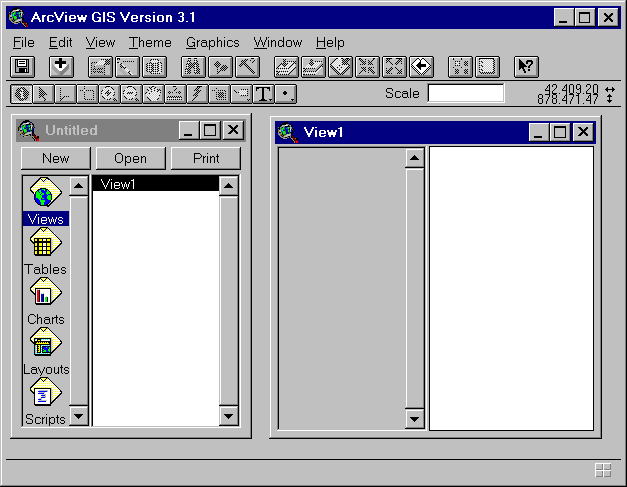Open the File menu
Image resolution: width=627 pixels, height=487 pixels.
pyautogui.click(x=24, y=42)
